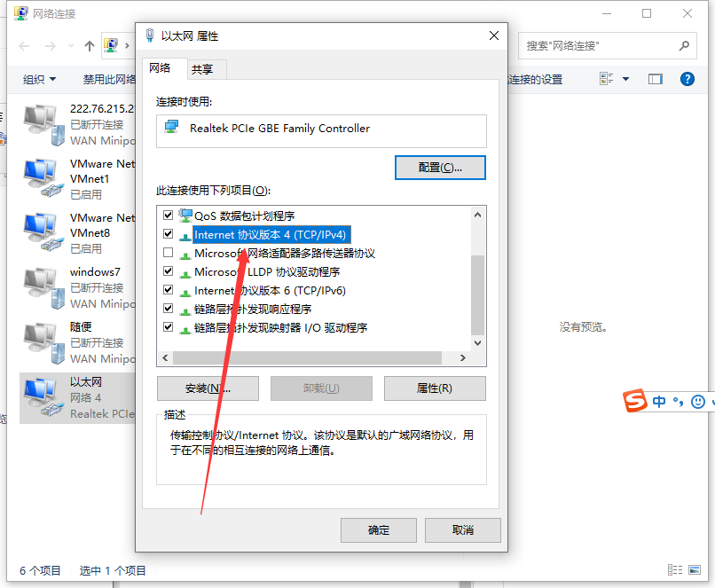Click the 配置(C)... button
The image size is (715, 588).
coord(440,168)
